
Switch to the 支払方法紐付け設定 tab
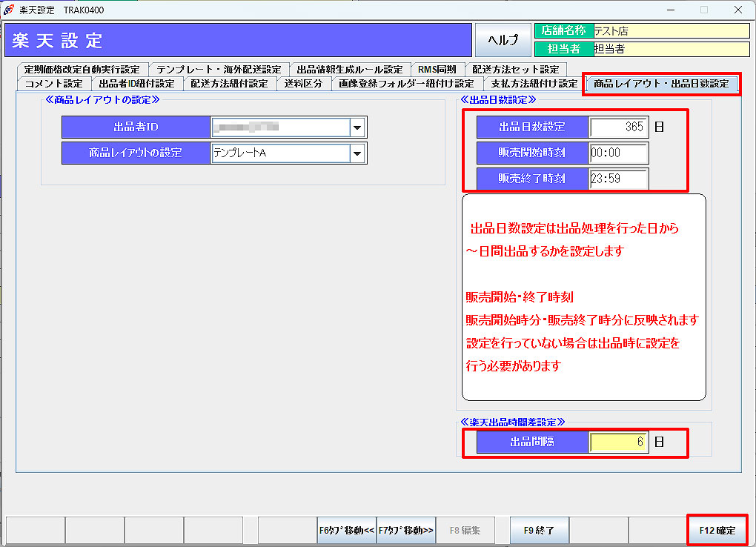pyautogui.click(x=534, y=84)
